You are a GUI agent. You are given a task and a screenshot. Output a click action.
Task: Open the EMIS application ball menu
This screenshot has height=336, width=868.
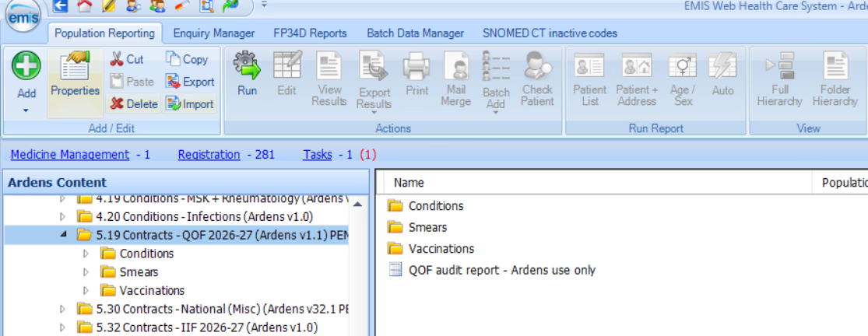(x=23, y=16)
